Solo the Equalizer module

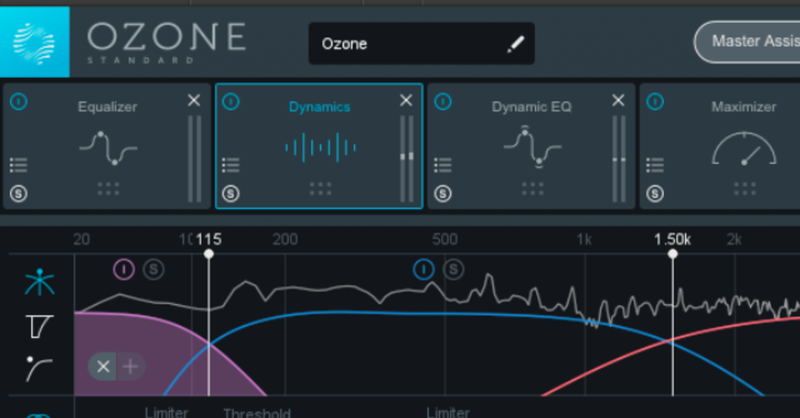pos(19,194)
